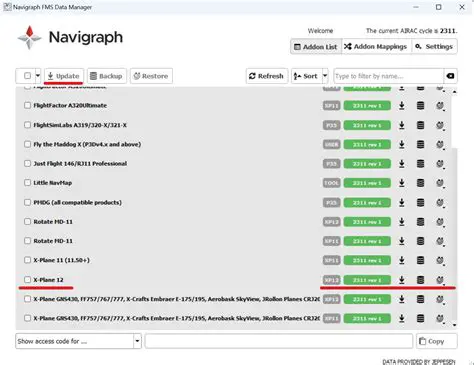Restore X-Plane 11 (11.50+) from backup

440,260
